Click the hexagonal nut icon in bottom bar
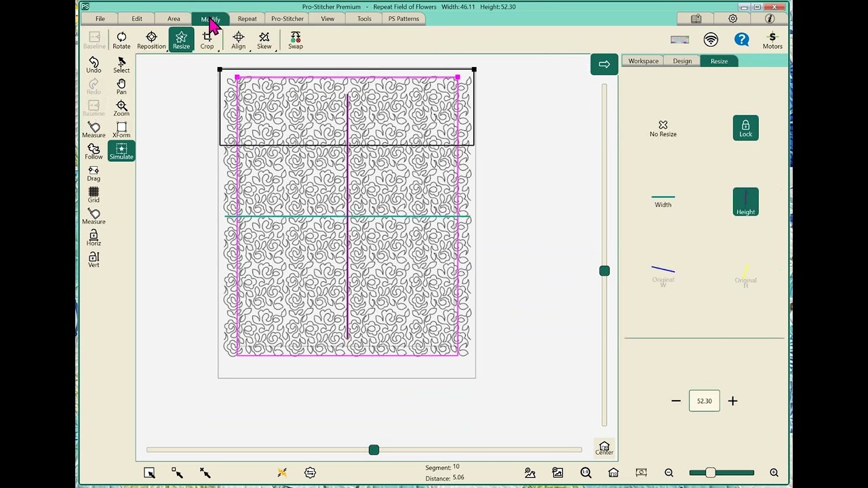The image size is (868, 488). coord(310,472)
